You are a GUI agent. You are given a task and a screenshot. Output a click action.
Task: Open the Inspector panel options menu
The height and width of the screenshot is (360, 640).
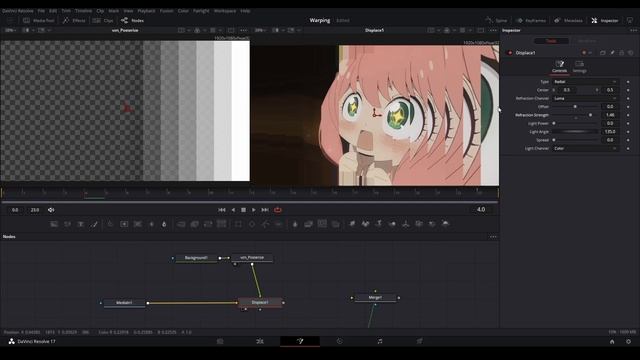(x=633, y=30)
